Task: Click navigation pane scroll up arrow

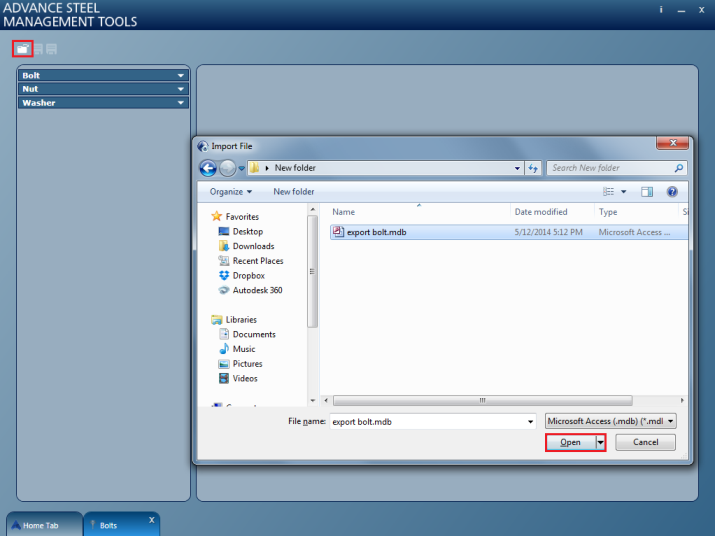Action: (312, 209)
